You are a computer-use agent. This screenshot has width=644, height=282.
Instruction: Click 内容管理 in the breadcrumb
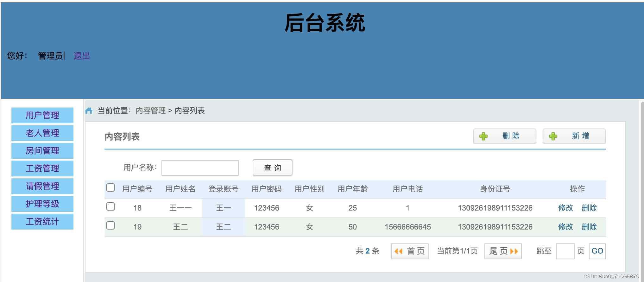(x=151, y=111)
